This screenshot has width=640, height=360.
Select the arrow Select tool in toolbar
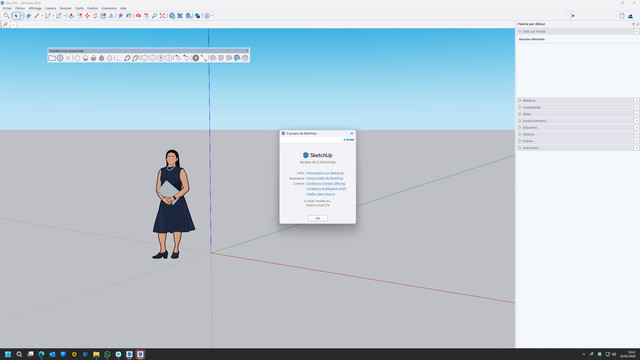(16, 16)
